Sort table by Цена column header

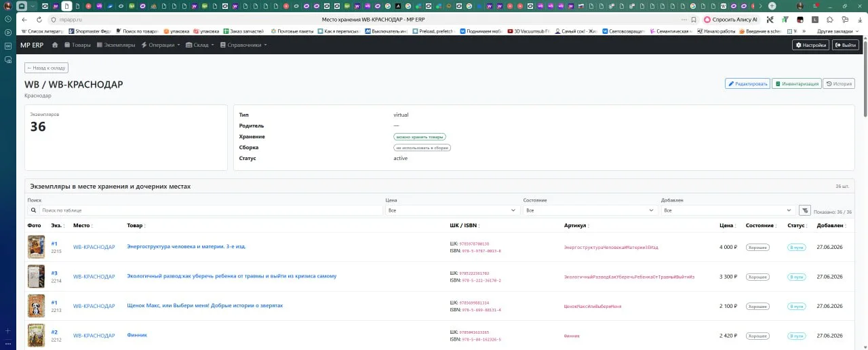click(728, 225)
